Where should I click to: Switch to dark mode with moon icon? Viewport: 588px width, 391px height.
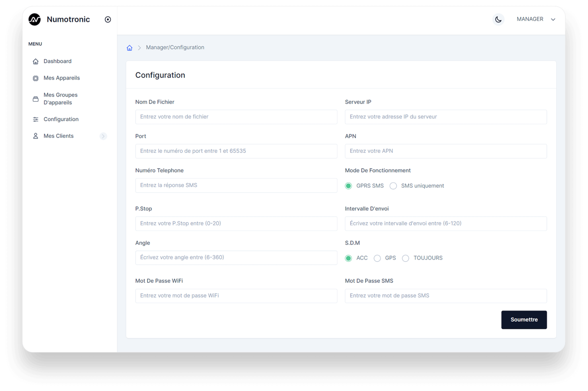point(498,20)
